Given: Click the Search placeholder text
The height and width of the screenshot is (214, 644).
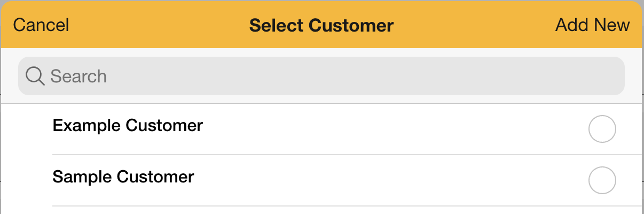Looking at the screenshot, I should click(78, 76).
